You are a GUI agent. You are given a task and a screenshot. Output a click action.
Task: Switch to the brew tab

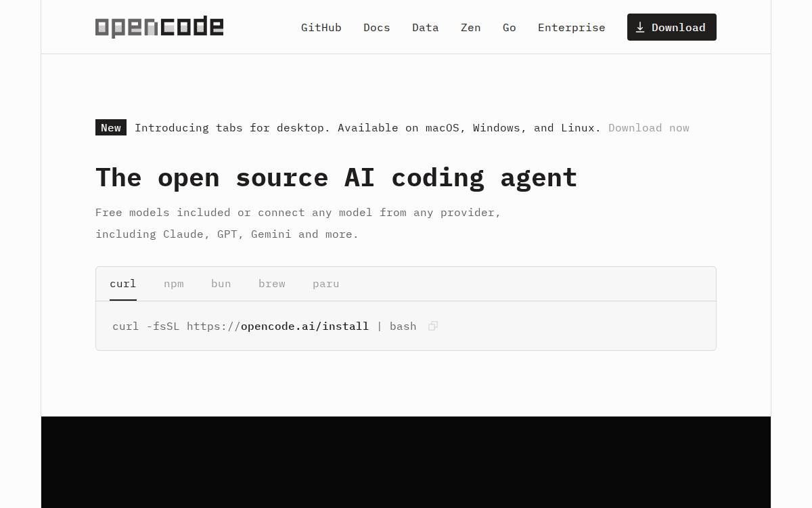click(x=272, y=284)
